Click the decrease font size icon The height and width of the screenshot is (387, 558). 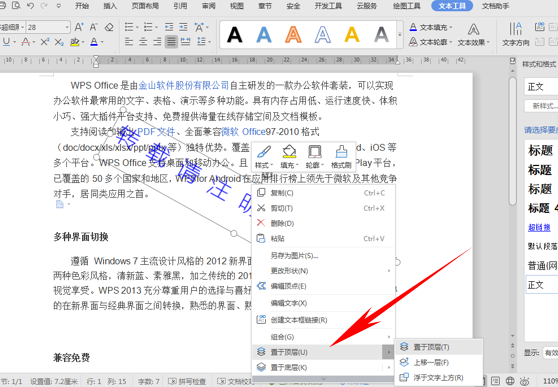tap(94, 27)
